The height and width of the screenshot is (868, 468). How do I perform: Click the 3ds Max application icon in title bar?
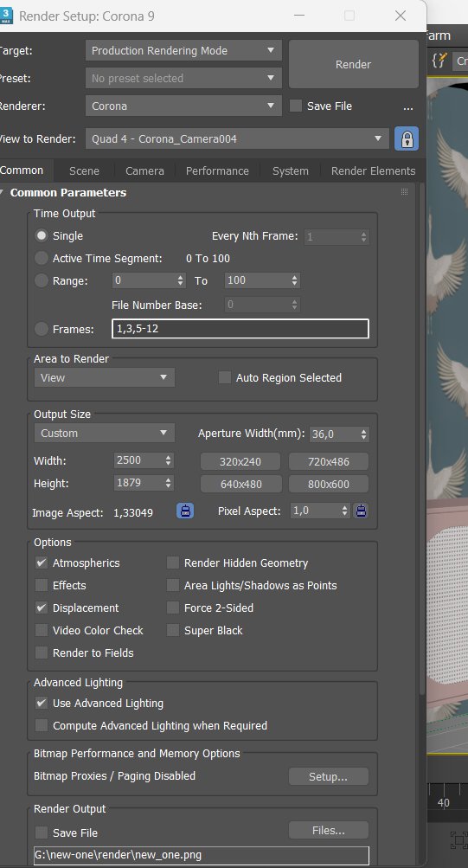6,16
